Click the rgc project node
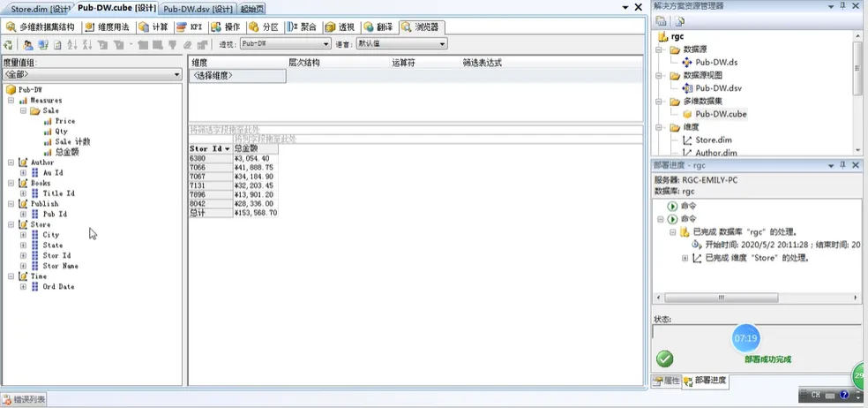This screenshot has height=408, width=868. point(677,36)
